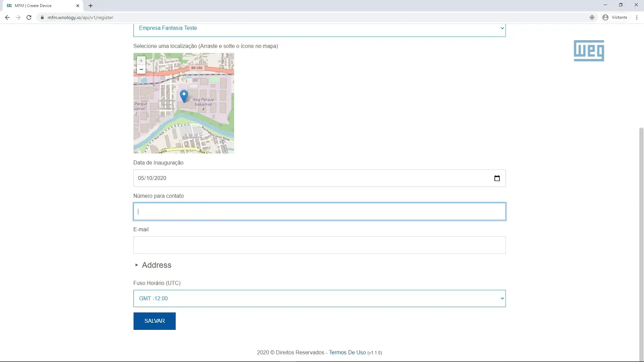Click the Data de Inauguração date field
The height and width of the screenshot is (362, 644).
tap(319, 178)
